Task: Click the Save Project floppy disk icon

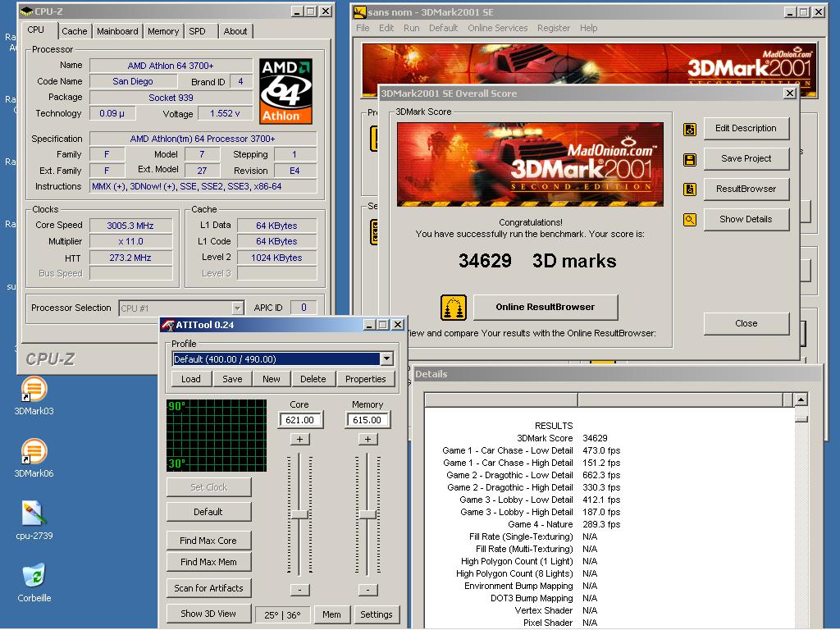Action: (x=689, y=160)
